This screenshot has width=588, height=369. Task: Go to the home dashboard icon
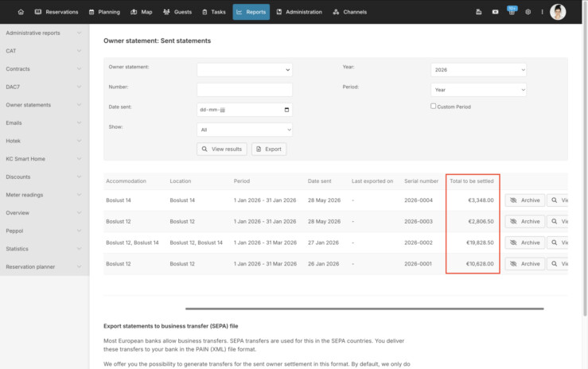click(21, 12)
